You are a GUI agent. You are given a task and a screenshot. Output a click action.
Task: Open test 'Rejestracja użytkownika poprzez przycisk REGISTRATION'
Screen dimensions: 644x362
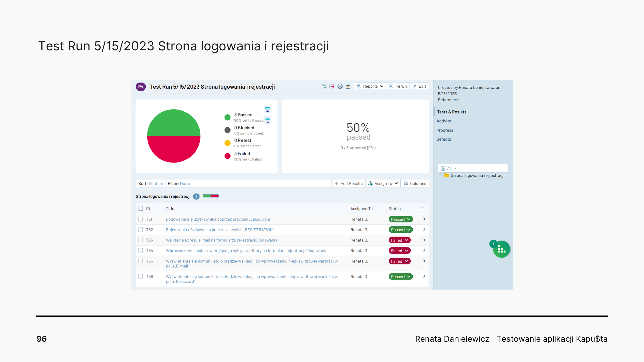(220, 230)
